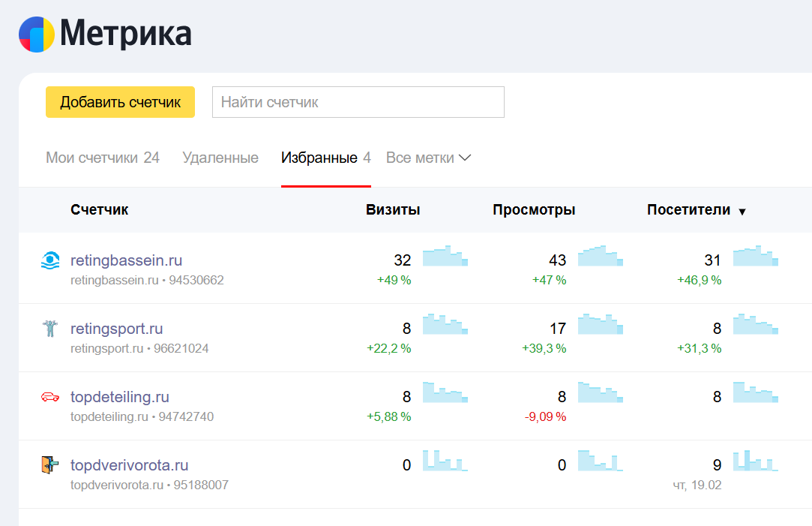Open the visits sparkline for topdeteiling.ru
Viewport: 812px width, 526px height.
click(x=445, y=392)
